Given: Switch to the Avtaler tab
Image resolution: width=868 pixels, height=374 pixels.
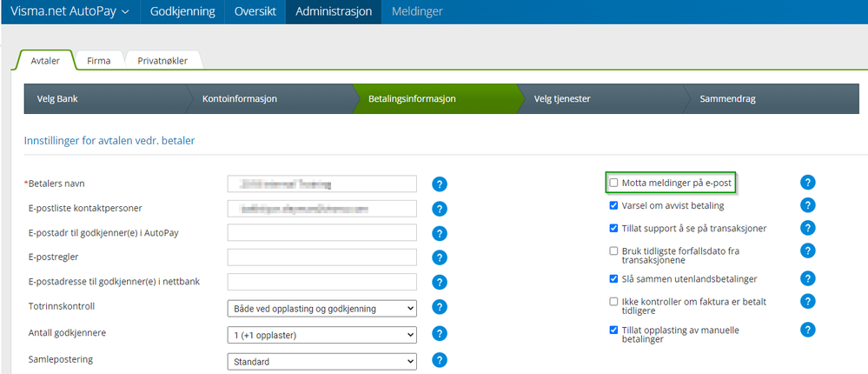Looking at the screenshot, I should pyautogui.click(x=45, y=60).
